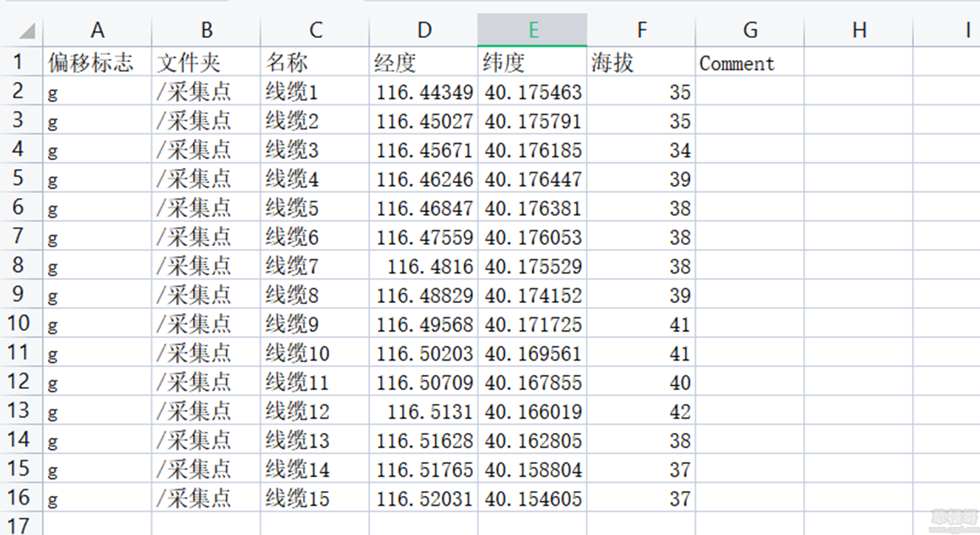This screenshot has height=535, width=980.
Task: Select cell containing 线缆6
Action: point(315,236)
